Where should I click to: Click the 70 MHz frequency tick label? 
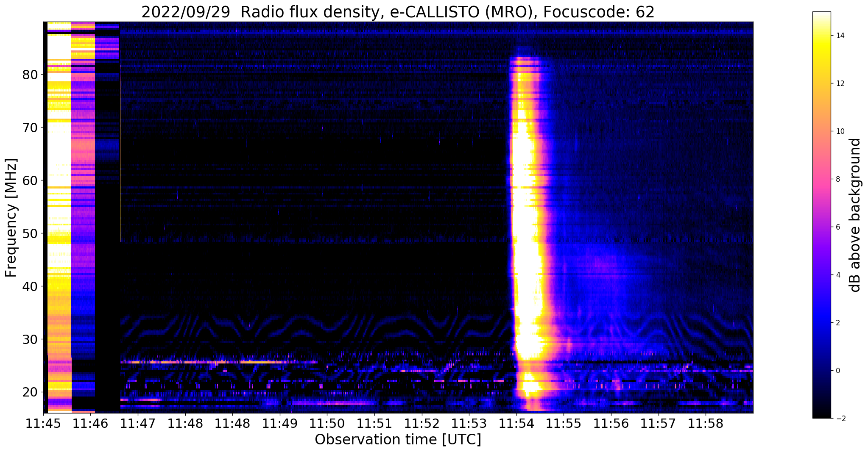30,128
